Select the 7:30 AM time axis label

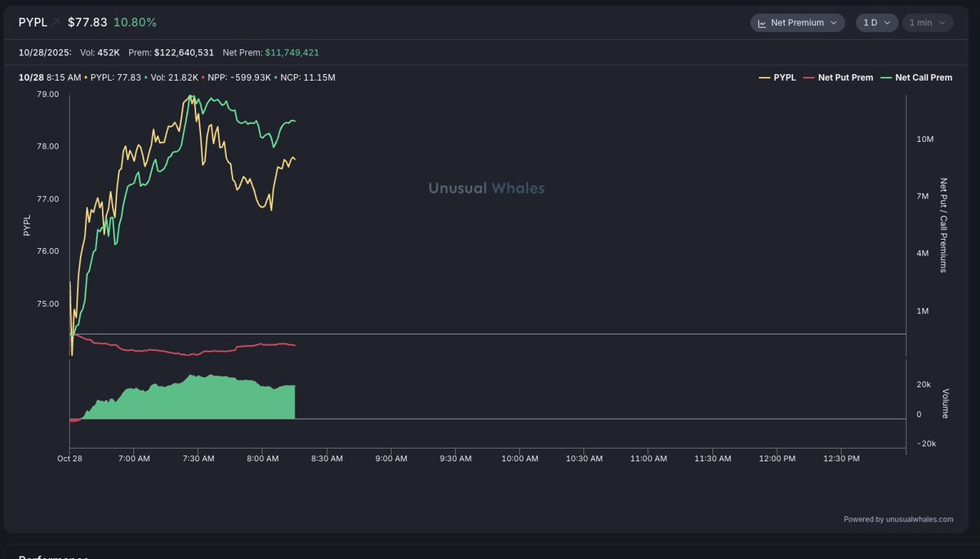coord(198,459)
